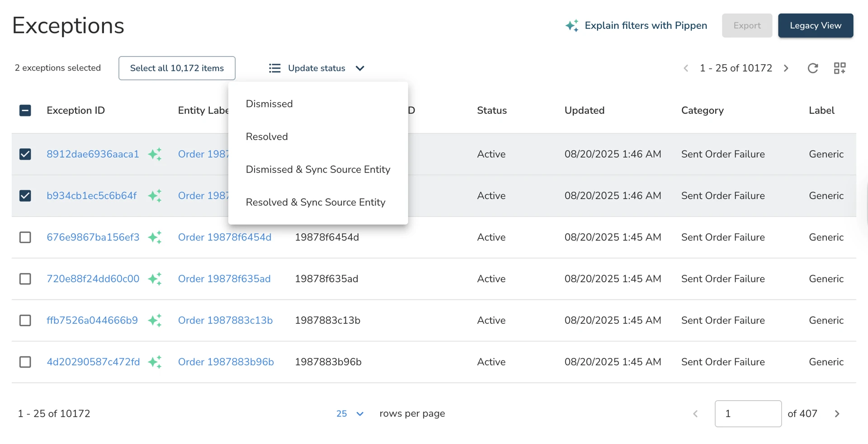The width and height of the screenshot is (868, 444).
Task: Check exception 676e9867ba156ef3
Action: [x=25, y=237]
